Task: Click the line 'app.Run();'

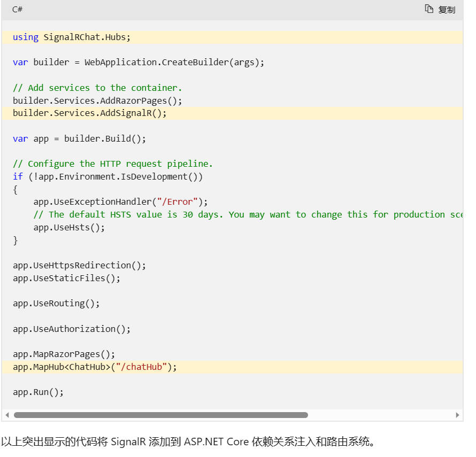Action: (x=39, y=392)
